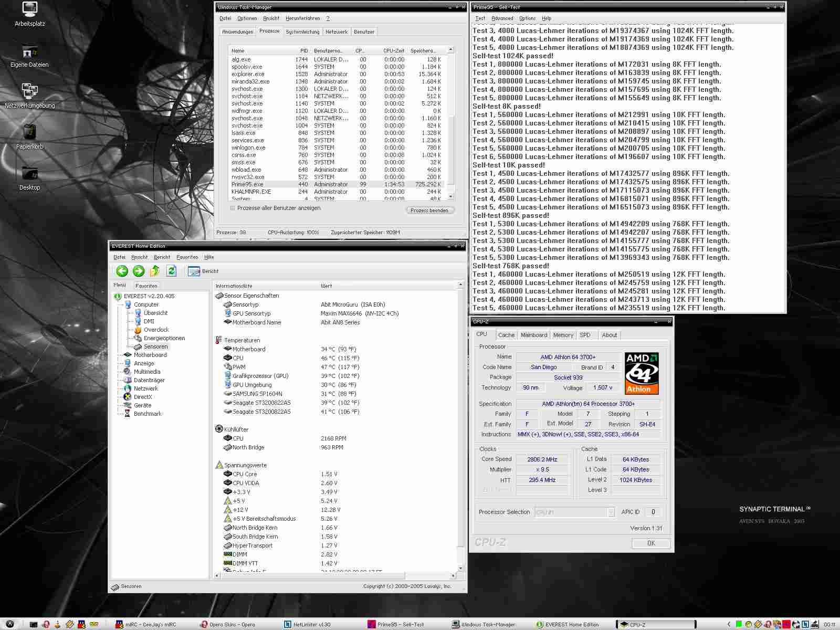Click the Prozess beenden button
840x630 pixels.
[429, 210]
